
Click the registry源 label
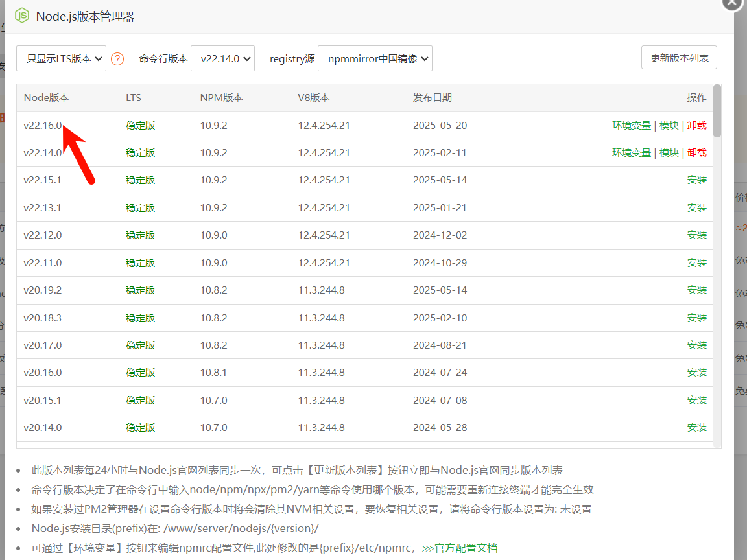(x=292, y=58)
